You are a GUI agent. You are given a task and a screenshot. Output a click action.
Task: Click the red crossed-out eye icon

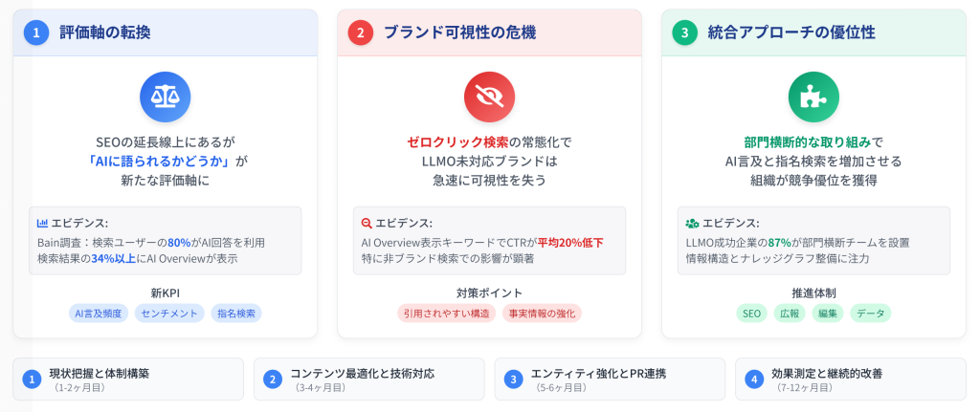point(489,97)
